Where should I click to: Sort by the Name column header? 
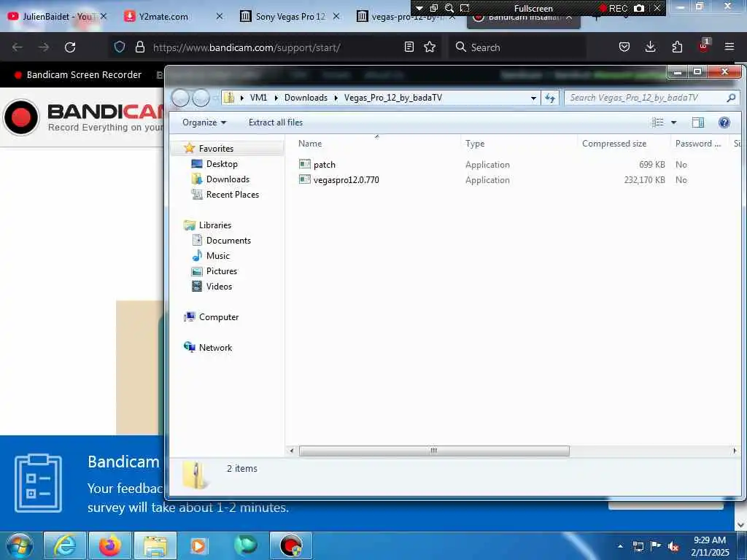[x=309, y=144]
